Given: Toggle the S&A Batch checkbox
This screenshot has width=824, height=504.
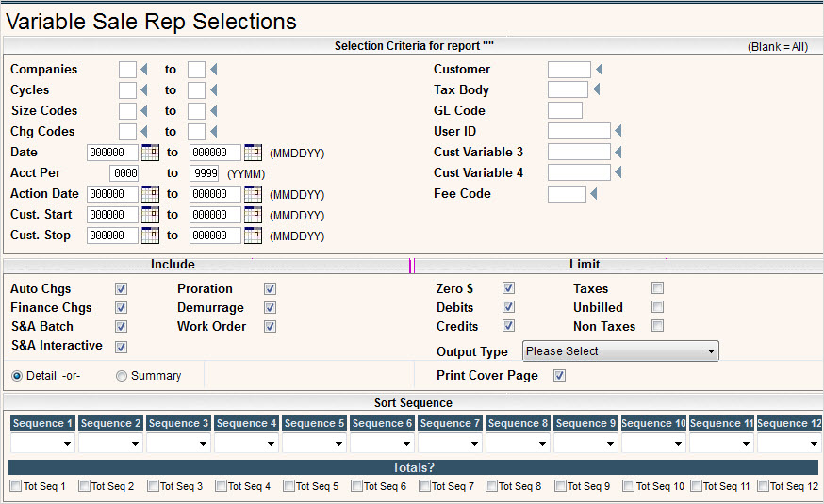Looking at the screenshot, I should (x=121, y=327).
